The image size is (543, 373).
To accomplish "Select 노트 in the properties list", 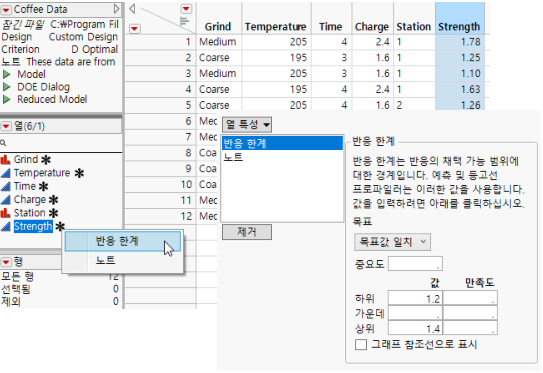I will pyautogui.click(x=282, y=157).
